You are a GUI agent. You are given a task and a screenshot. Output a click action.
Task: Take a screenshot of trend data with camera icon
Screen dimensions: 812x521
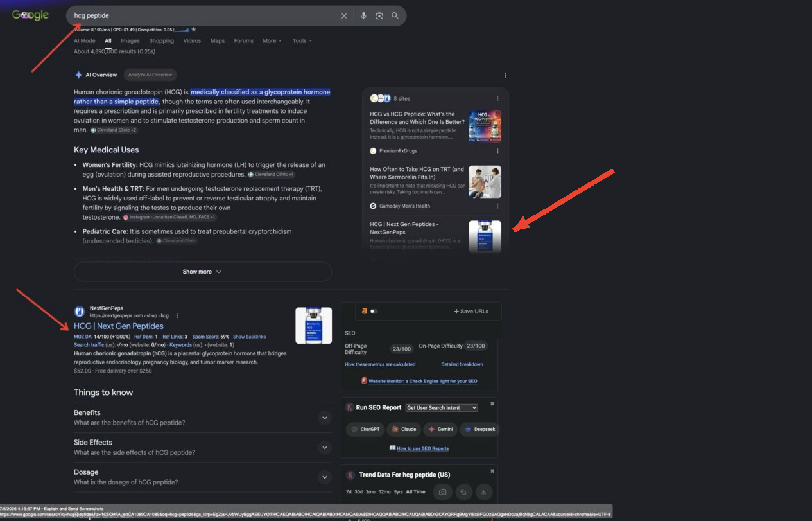pyautogui.click(x=442, y=492)
